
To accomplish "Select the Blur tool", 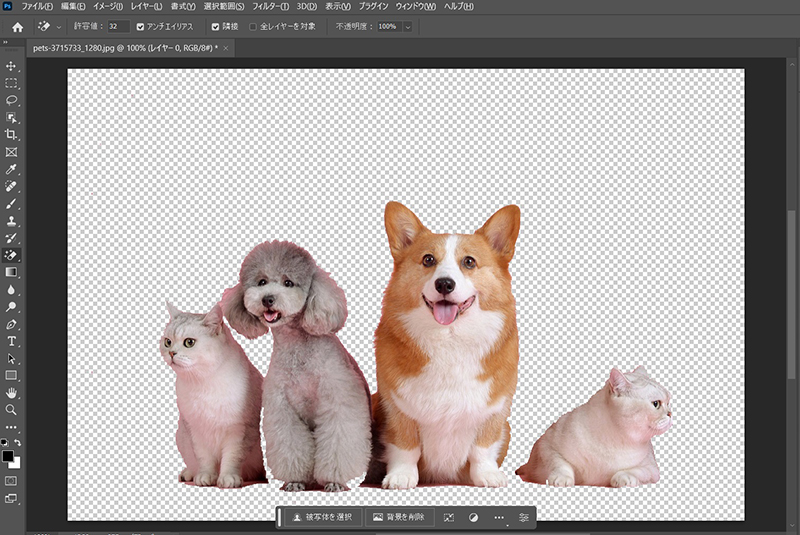I will 11,290.
